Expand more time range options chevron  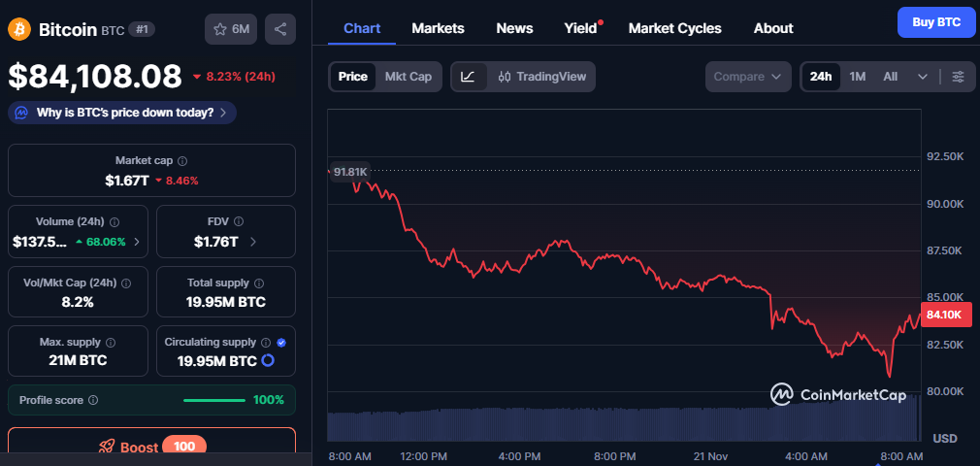[x=922, y=77]
